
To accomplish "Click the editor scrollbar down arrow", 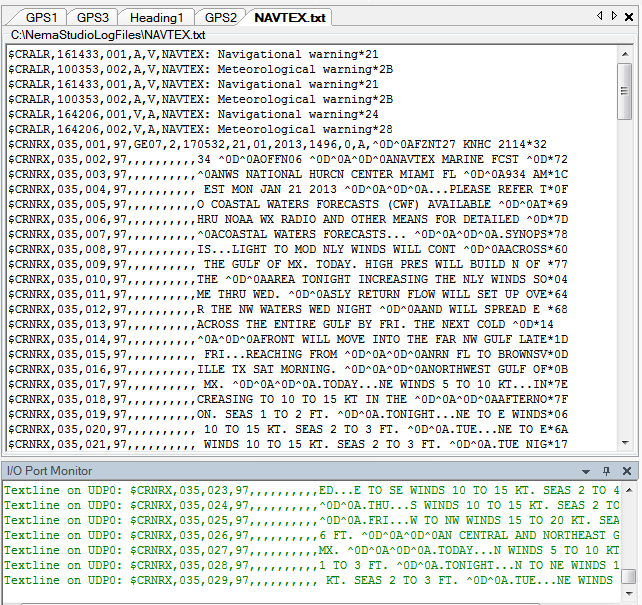I will 625,443.
